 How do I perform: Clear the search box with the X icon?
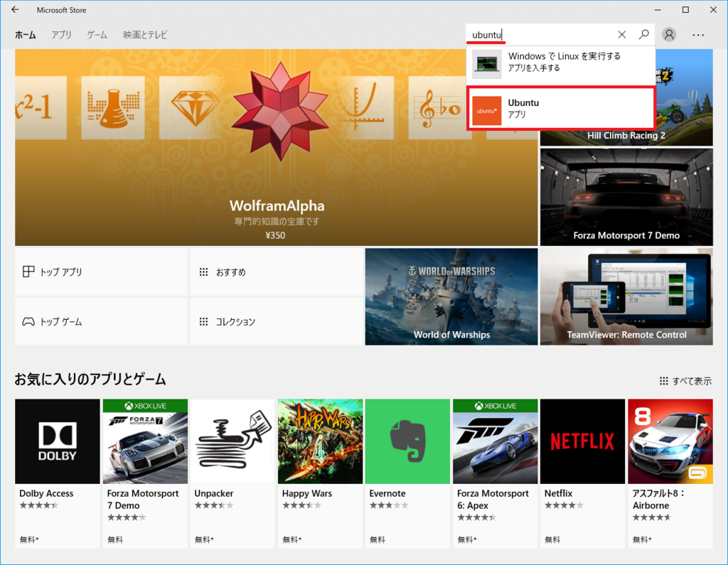click(x=621, y=34)
